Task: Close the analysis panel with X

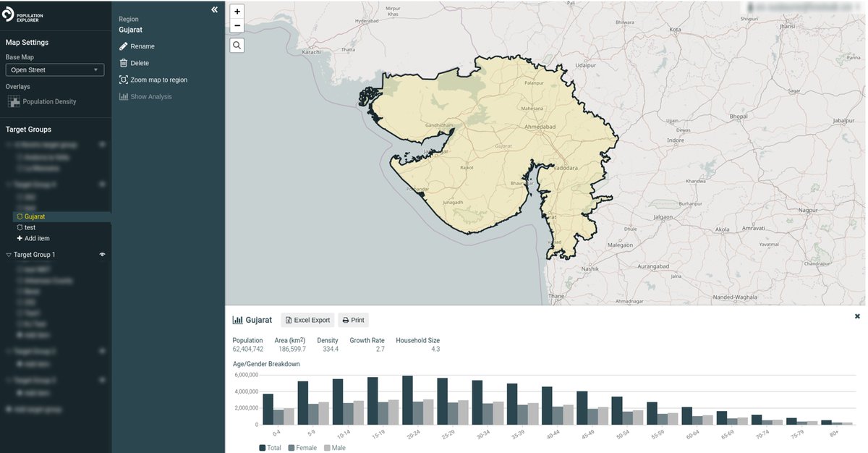Action: (857, 316)
